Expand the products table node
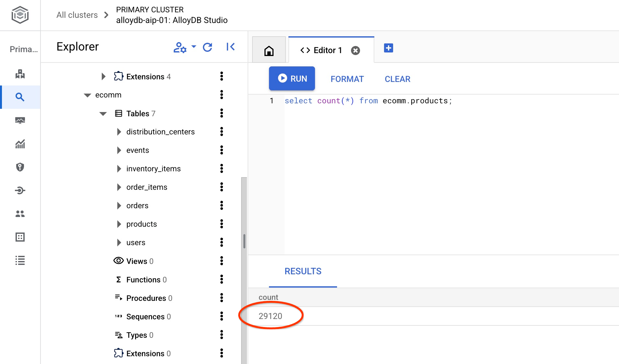Viewport: 619px width, 364px height. tap(119, 224)
